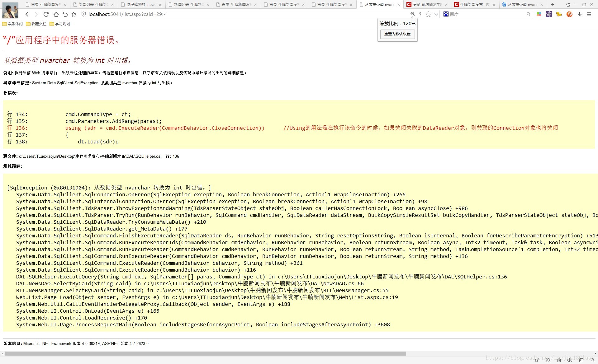Open the skin shirt icon in title bar
598x364 pixels.
pyautogui.click(x=568, y=5)
